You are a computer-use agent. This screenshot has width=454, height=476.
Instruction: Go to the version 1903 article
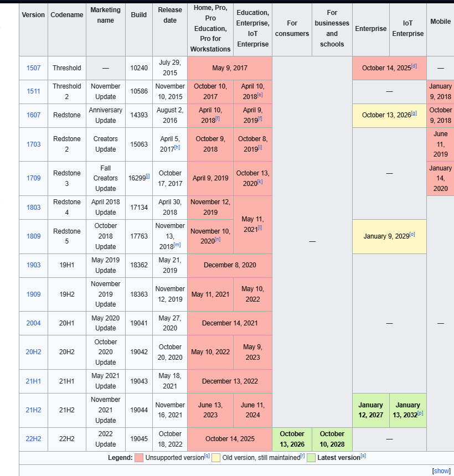[x=33, y=265]
